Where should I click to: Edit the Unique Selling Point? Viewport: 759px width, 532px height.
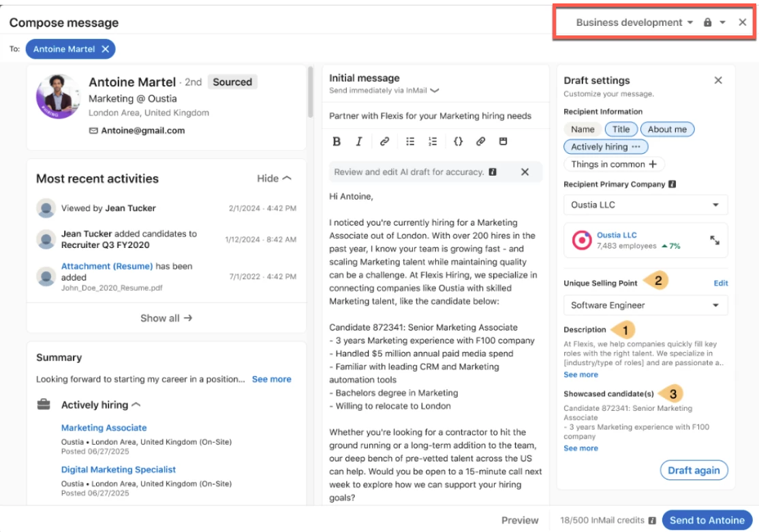720,283
